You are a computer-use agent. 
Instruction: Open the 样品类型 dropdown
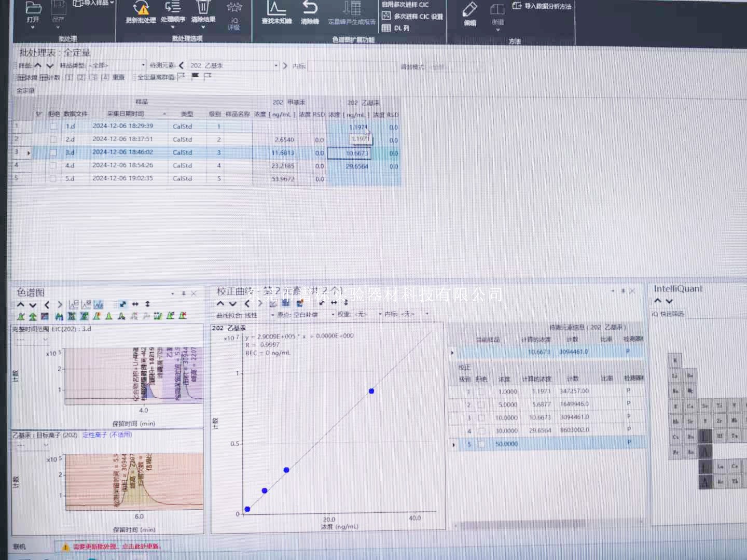point(143,65)
